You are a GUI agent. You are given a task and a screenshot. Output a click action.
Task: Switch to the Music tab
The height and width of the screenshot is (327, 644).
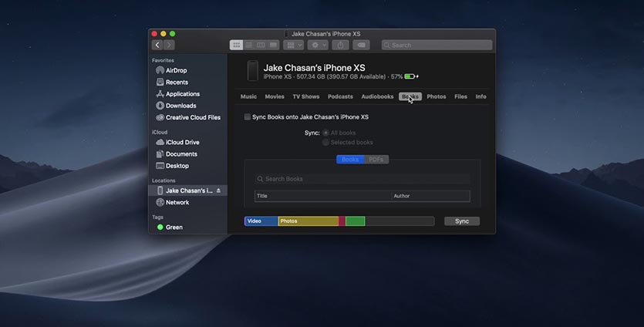[x=248, y=96]
